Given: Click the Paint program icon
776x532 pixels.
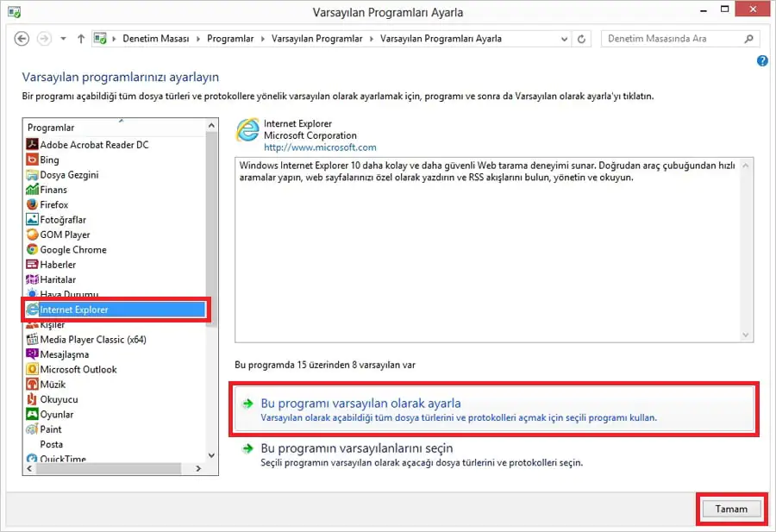Looking at the screenshot, I should [x=32, y=429].
